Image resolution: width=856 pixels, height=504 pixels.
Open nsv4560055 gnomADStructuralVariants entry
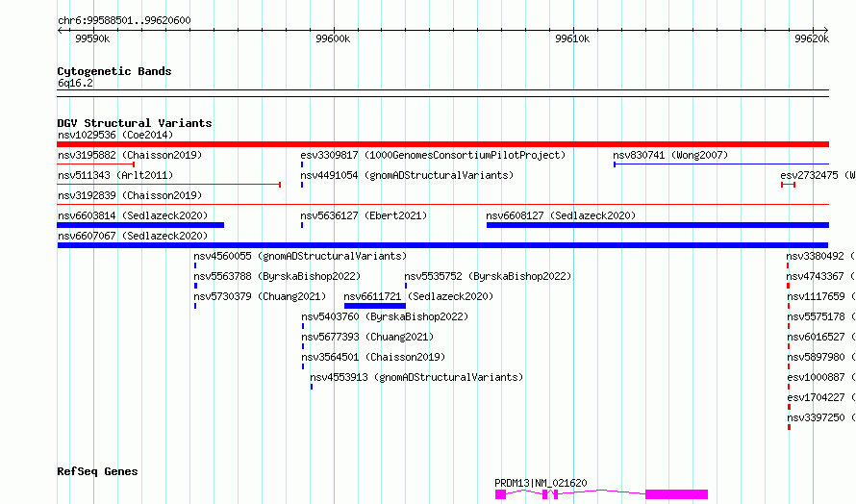coord(300,256)
